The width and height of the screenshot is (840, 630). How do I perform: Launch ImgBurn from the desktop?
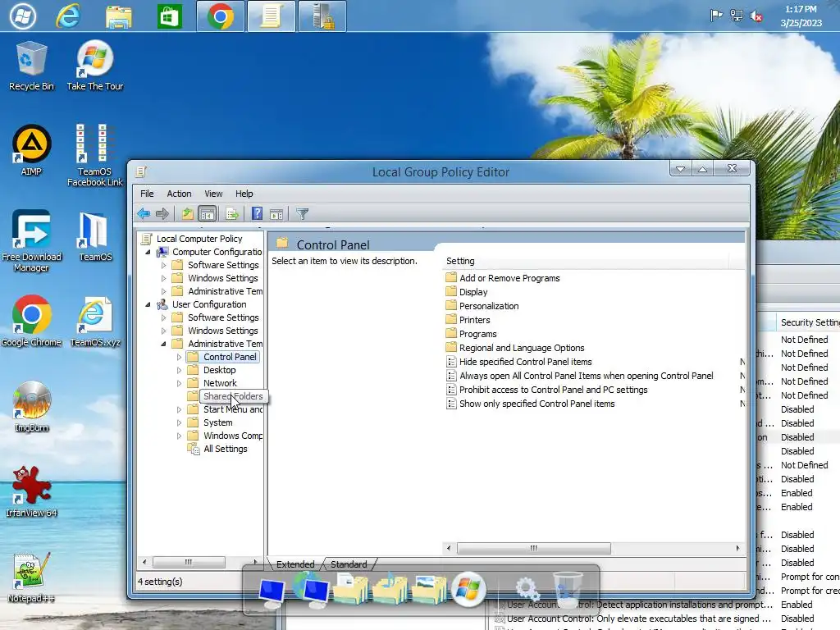(x=31, y=407)
